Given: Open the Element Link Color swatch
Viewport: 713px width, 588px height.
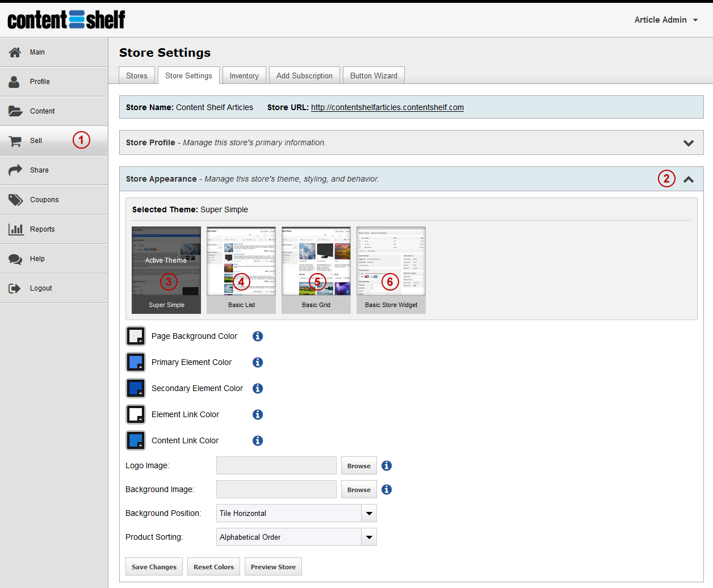Looking at the screenshot, I should (136, 414).
